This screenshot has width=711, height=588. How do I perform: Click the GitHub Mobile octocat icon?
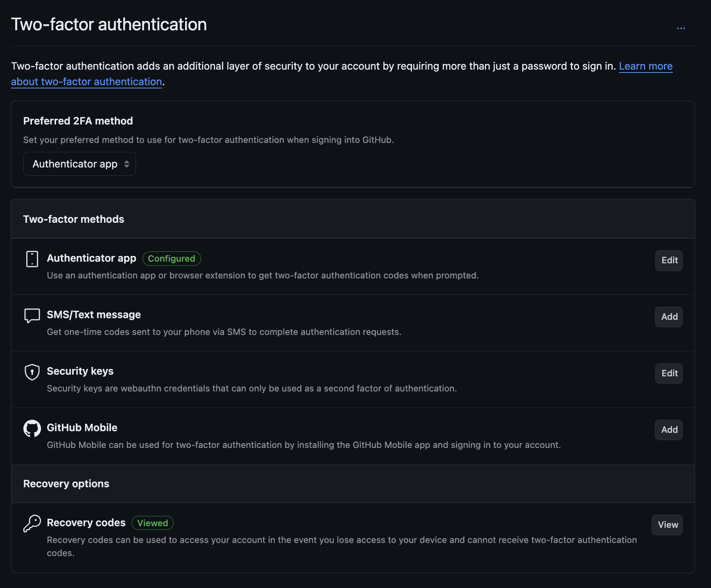coord(32,429)
